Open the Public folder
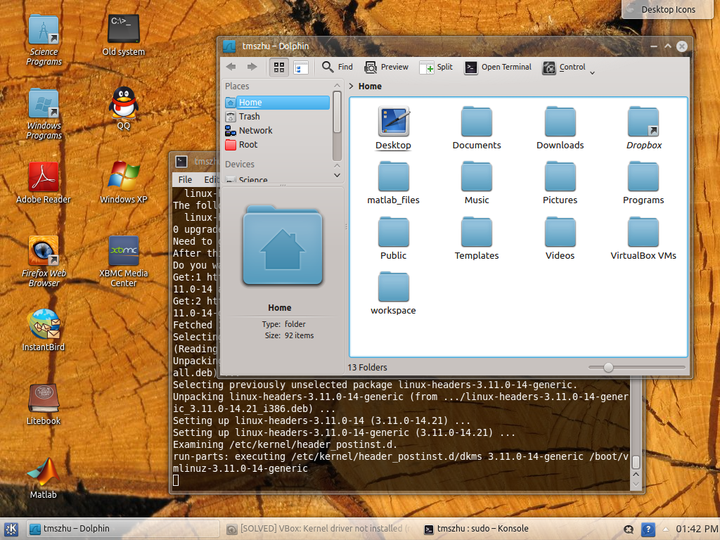720x540 pixels. tap(394, 238)
